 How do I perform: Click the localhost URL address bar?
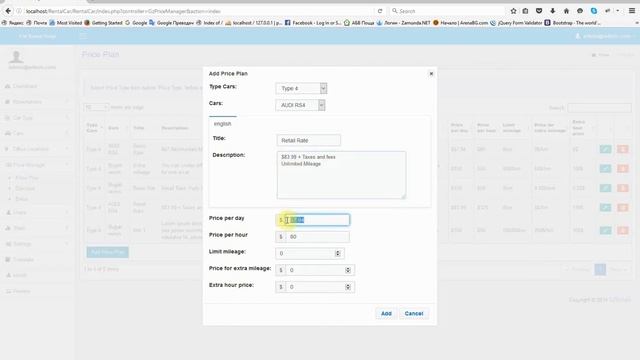(x=196, y=11)
